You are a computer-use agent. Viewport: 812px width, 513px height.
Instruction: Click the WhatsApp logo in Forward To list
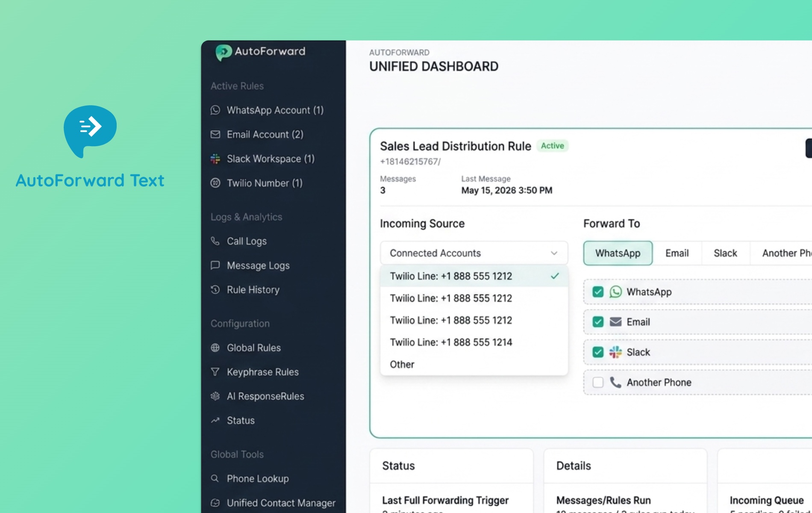tap(615, 292)
